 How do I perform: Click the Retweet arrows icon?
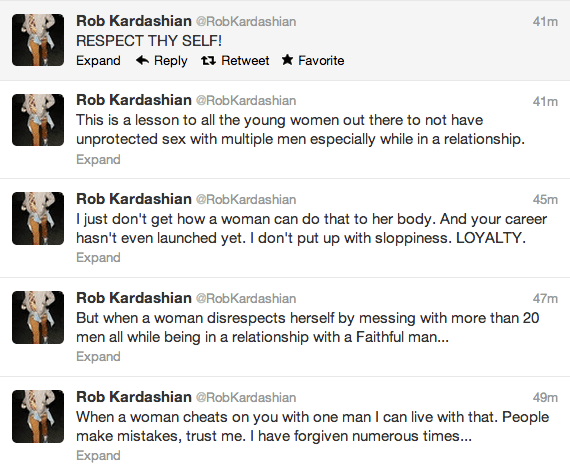(x=208, y=60)
